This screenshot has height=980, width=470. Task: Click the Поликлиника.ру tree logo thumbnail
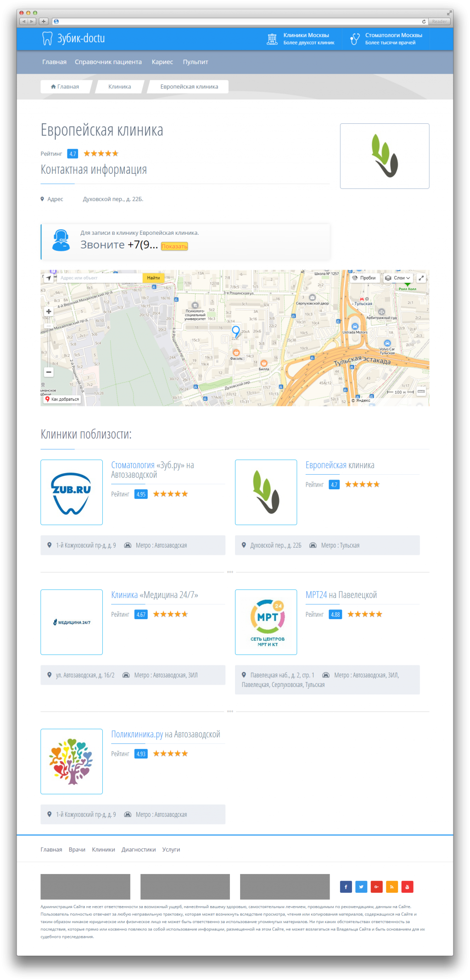(72, 761)
